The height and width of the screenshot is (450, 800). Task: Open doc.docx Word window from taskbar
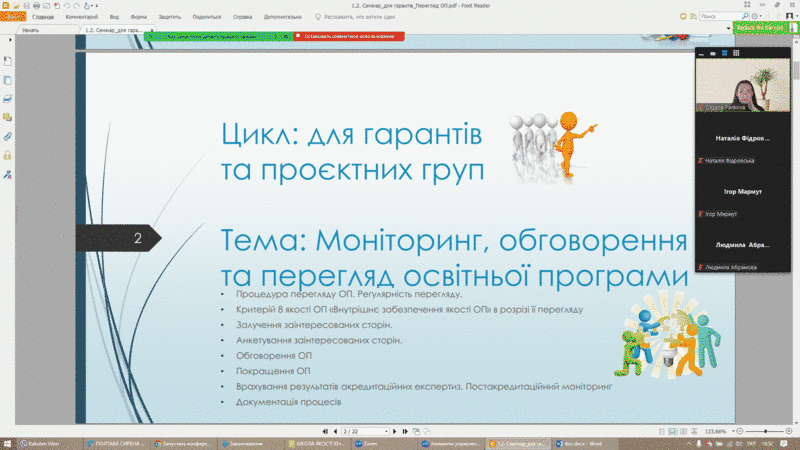click(584, 444)
